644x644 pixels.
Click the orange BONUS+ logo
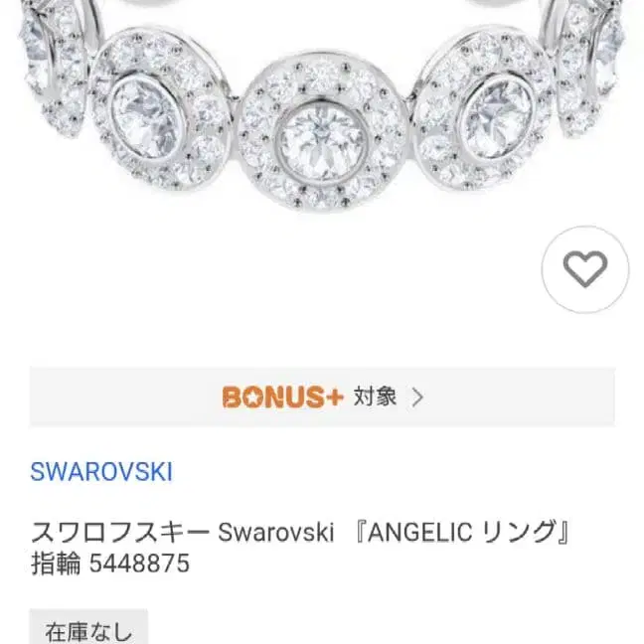coord(282,397)
